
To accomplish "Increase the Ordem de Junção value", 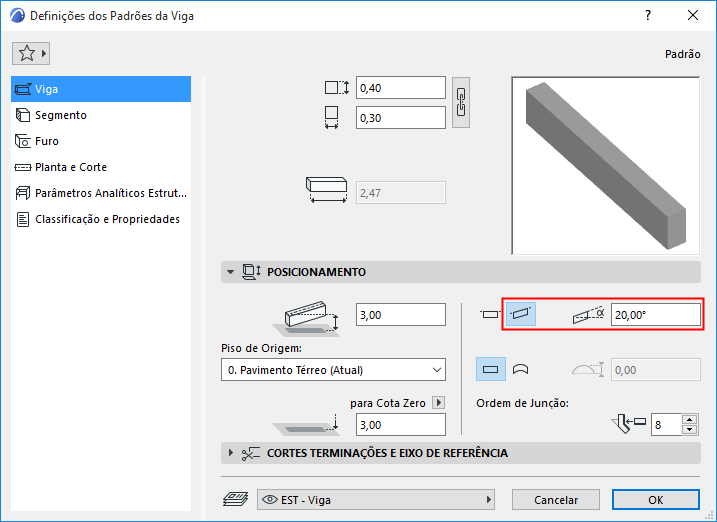I will coord(689,419).
